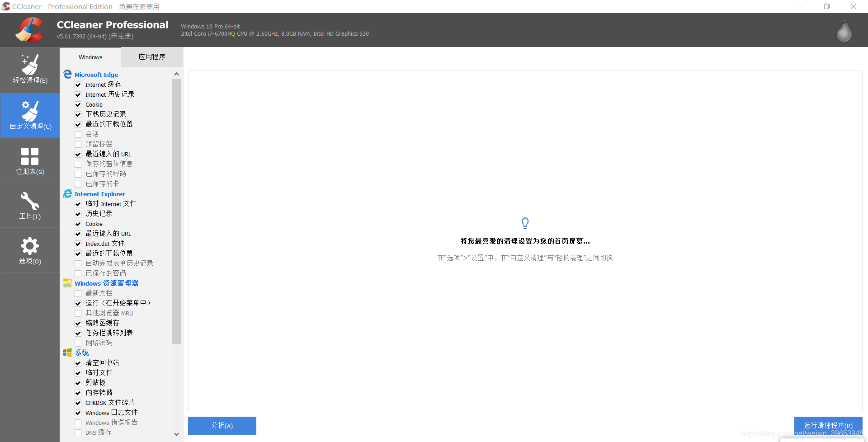Click the Internet Explorer section icon
The image size is (868, 442).
(67, 193)
